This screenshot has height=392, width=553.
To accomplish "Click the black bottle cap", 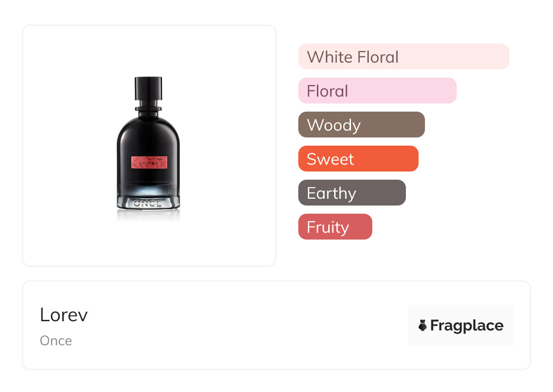I will [x=148, y=90].
